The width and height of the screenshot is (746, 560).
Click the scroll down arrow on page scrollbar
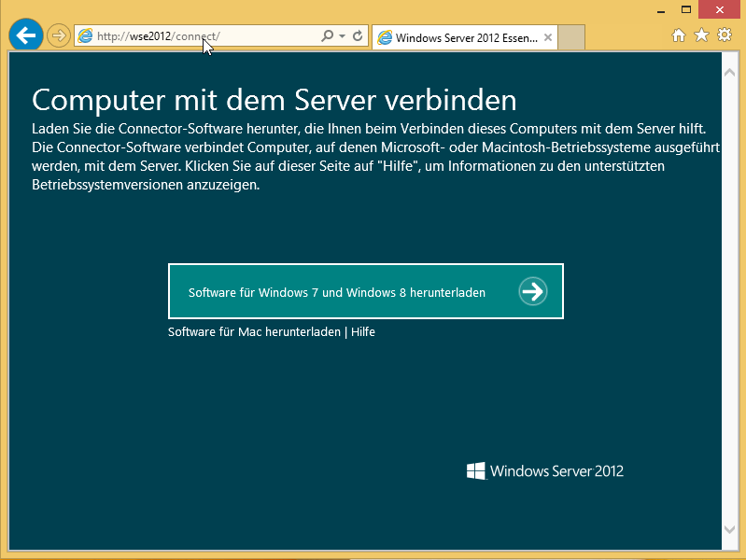(x=730, y=530)
